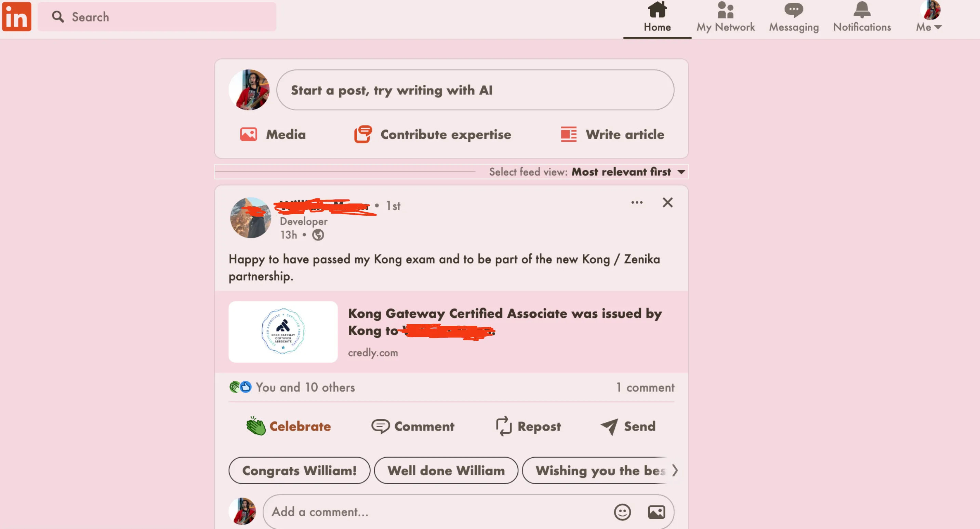Image resolution: width=980 pixels, height=529 pixels.
Task: Click the Media upload icon
Action: pyautogui.click(x=248, y=134)
